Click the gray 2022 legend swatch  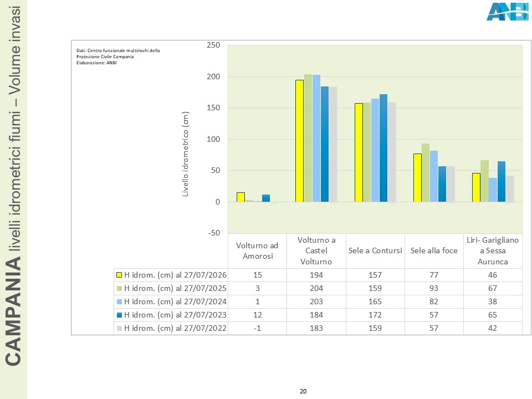point(119,328)
